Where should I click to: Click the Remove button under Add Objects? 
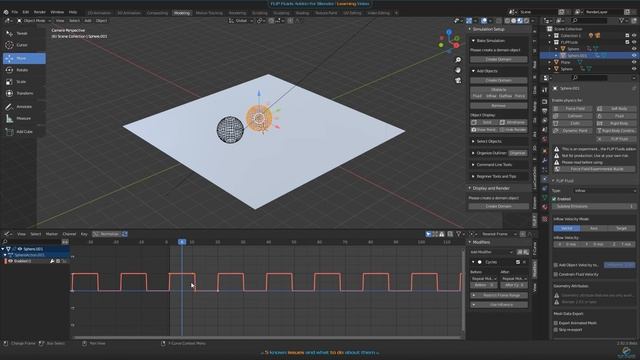pyautogui.click(x=498, y=106)
